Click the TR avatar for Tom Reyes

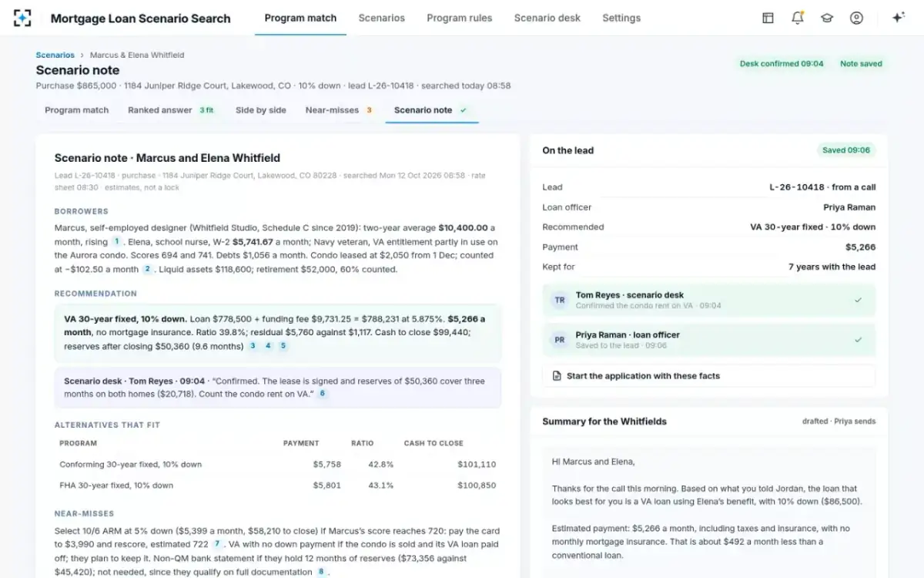coord(560,300)
